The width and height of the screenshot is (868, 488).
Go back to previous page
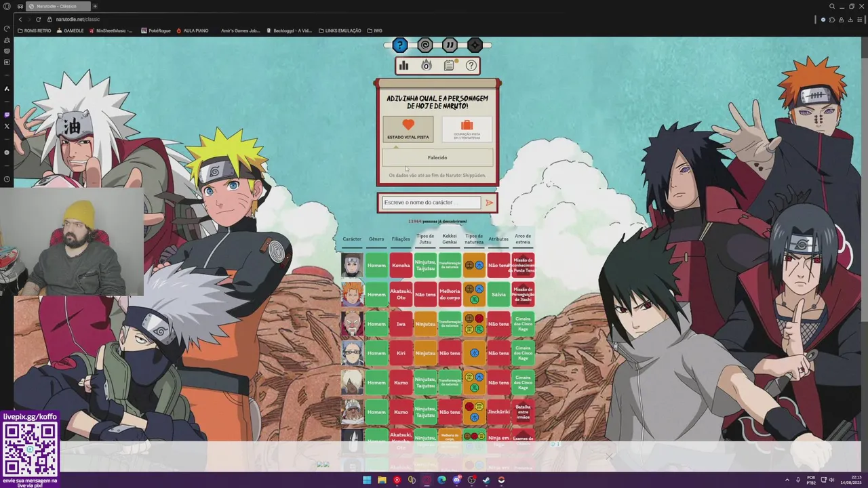tap(20, 20)
